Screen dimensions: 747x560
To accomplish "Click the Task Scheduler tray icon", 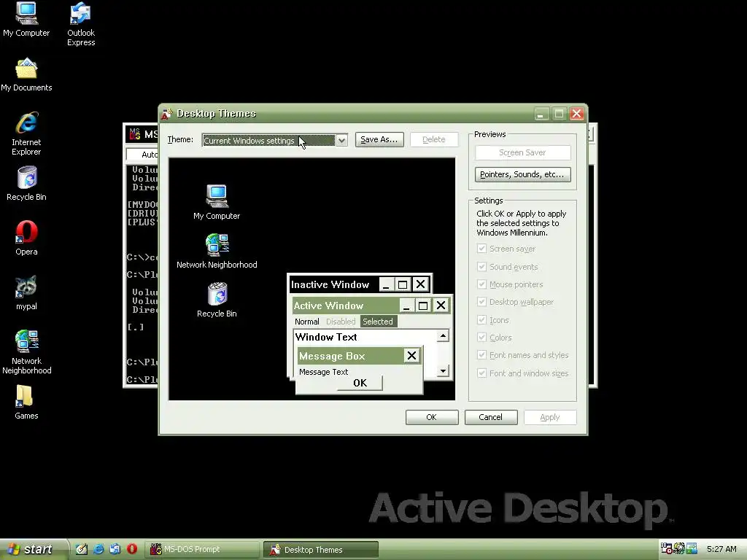I will click(666, 548).
